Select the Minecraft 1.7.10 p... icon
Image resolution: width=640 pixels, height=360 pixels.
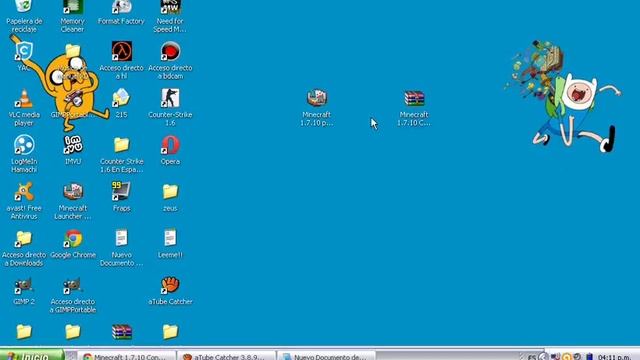click(316, 107)
